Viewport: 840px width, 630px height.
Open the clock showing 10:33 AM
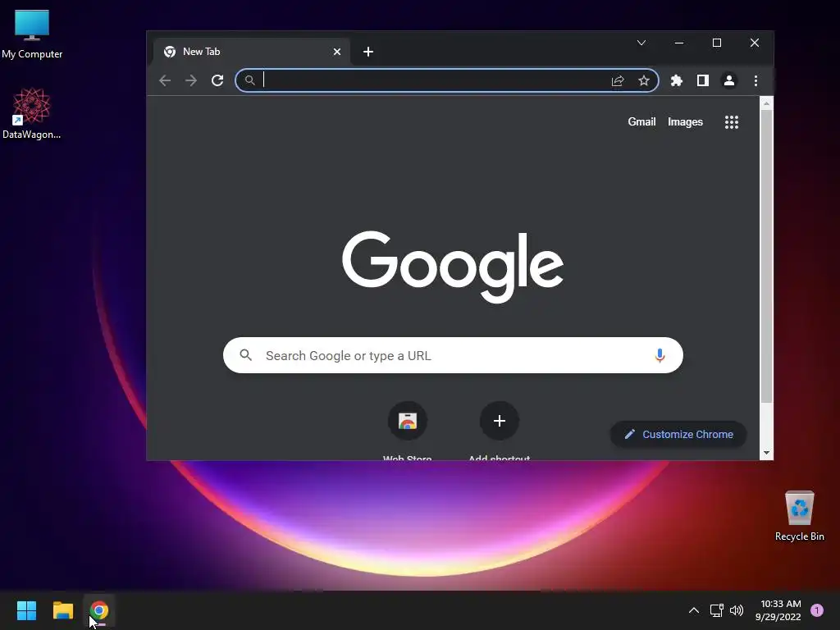(x=778, y=610)
